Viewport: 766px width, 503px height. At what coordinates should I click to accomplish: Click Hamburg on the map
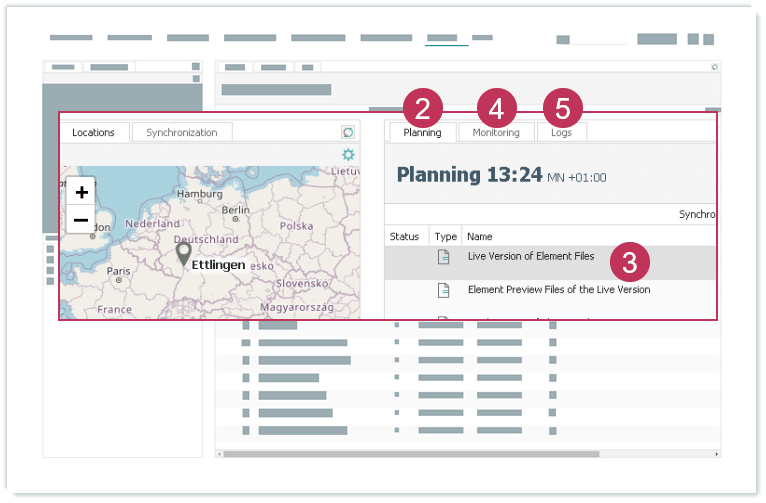tap(198, 194)
